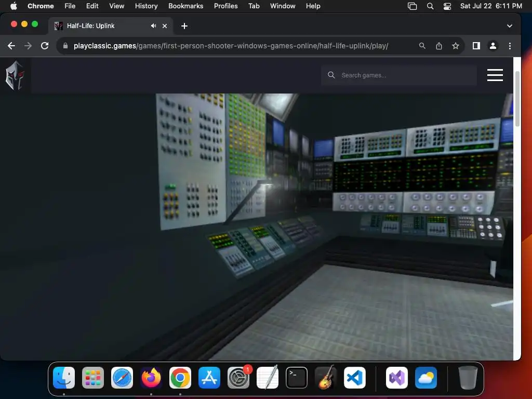Launch Firefox from the Dock
This screenshot has width=532, height=399.
(x=151, y=378)
